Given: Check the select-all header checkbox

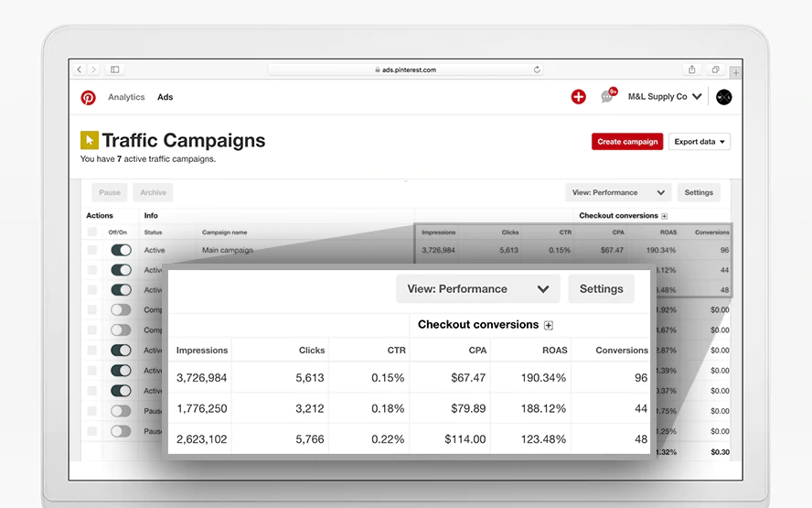Looking at the screenshot, I should (x=92, y=232).
